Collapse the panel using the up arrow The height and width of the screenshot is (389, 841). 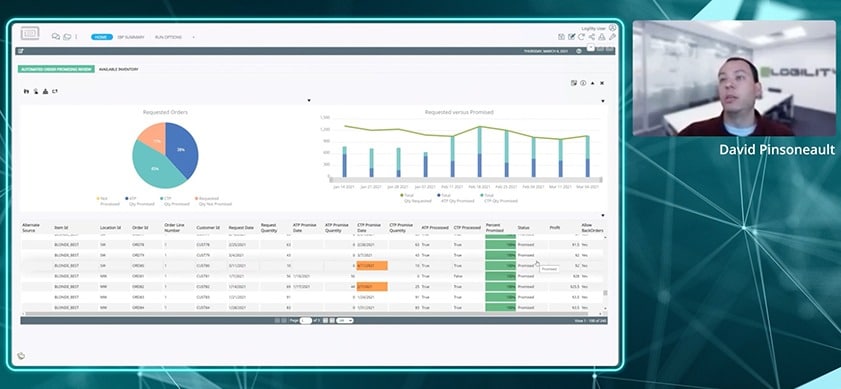[x=593, y=83]
